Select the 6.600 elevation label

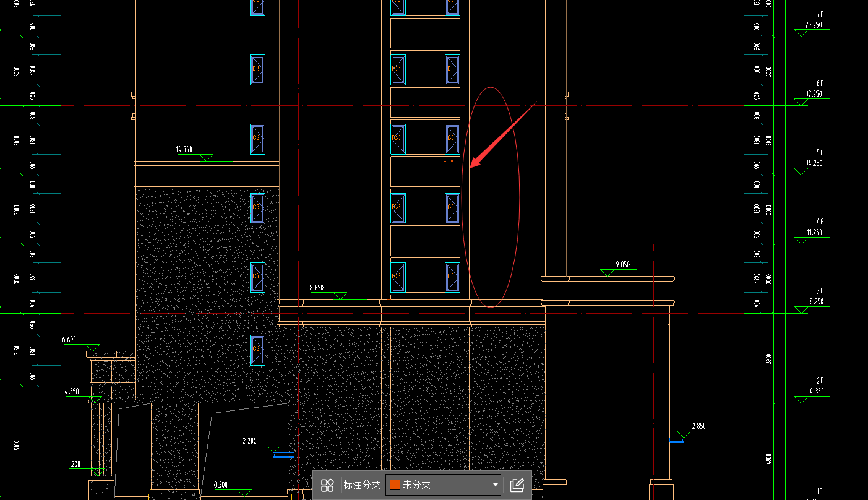69,340
